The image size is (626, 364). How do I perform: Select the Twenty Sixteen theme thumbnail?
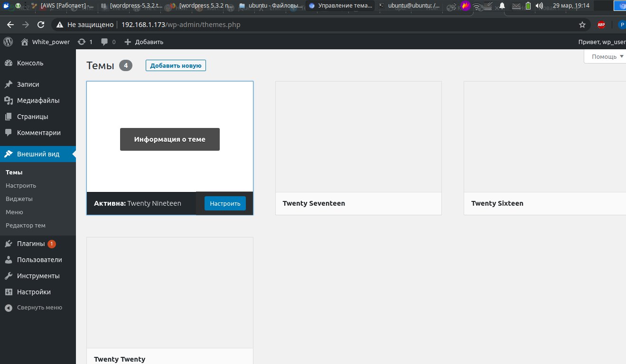click(x=545, y=136)
